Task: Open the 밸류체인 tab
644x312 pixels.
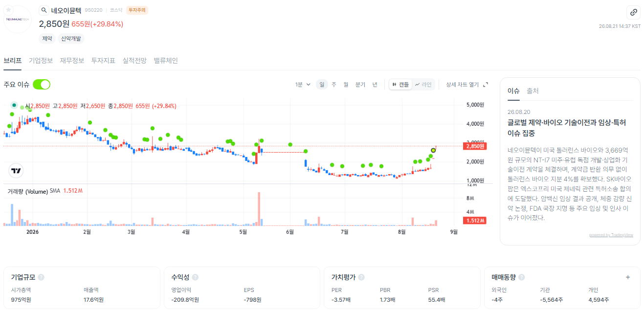Action: tap(166, 61)
